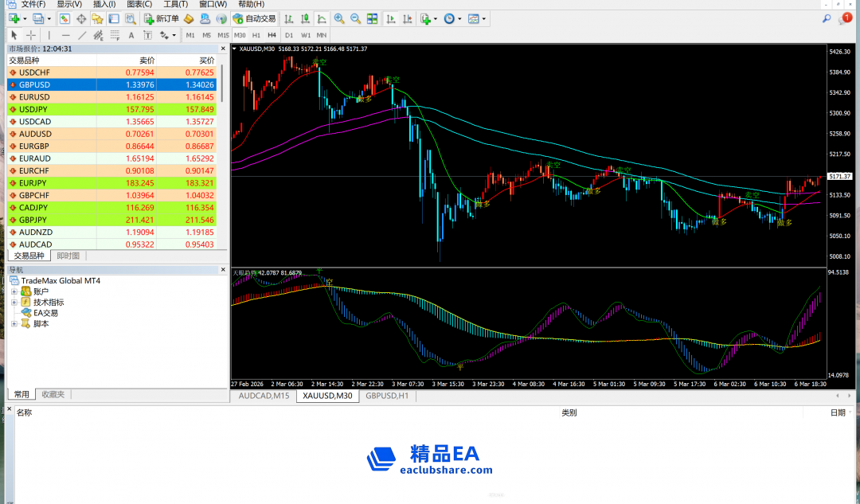Image resolution: width=860 pixels, height=504 pixels.
Task: Select EURJPY row in market watch
Action: pos(35,182)
